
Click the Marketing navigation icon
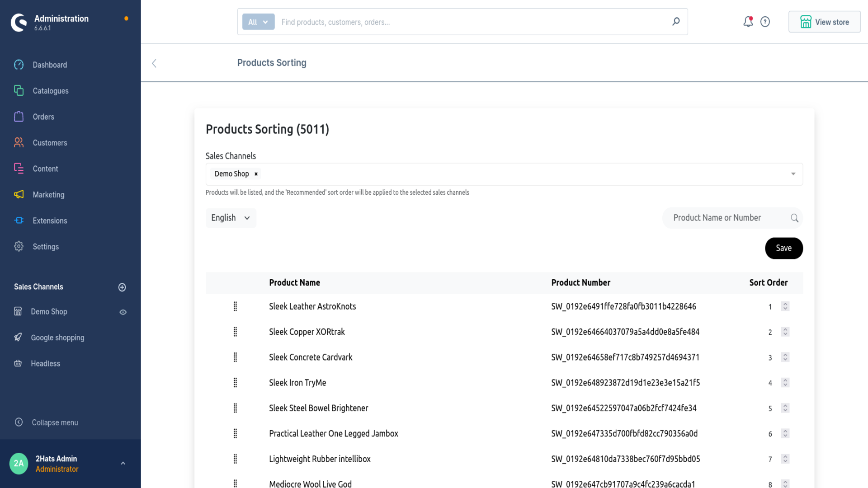click(19, 194)
